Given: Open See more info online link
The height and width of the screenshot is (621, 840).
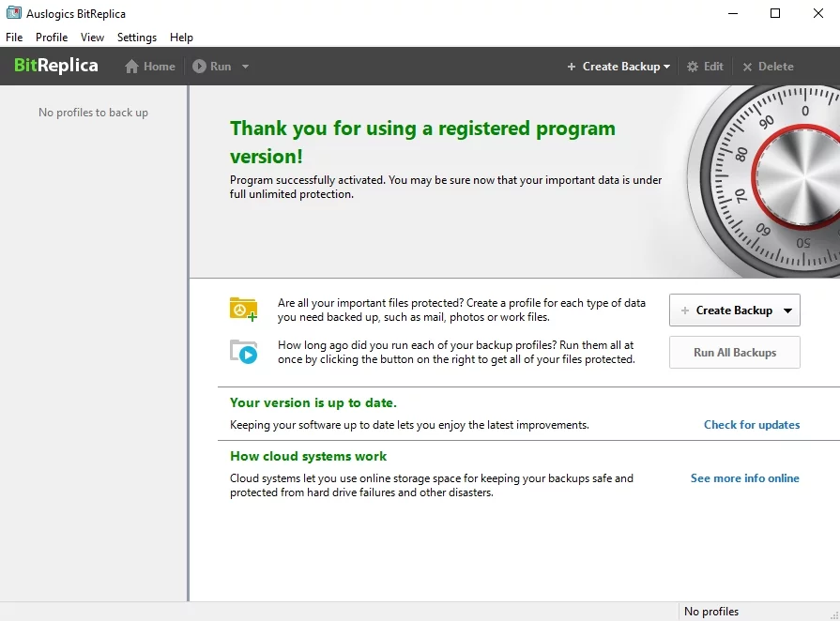Looking at the screenshot, I should coord(744,478).
